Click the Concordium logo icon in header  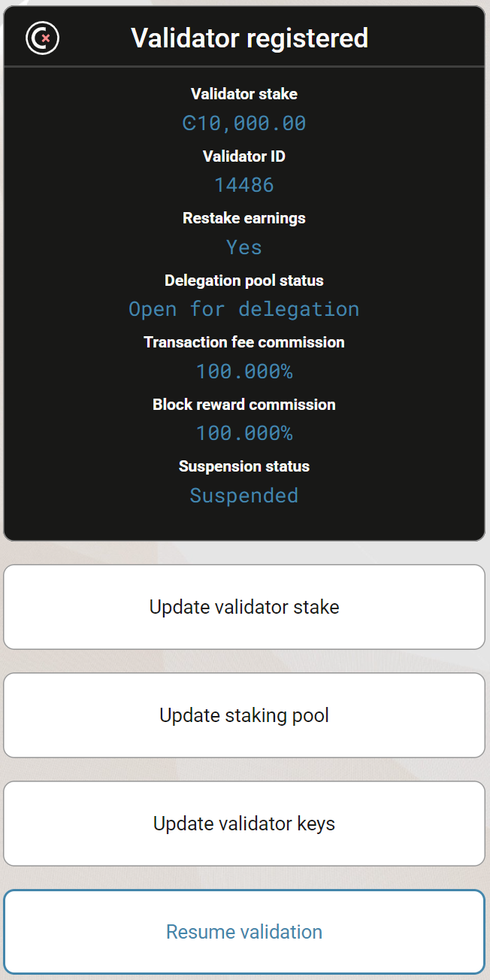[42, 38]
